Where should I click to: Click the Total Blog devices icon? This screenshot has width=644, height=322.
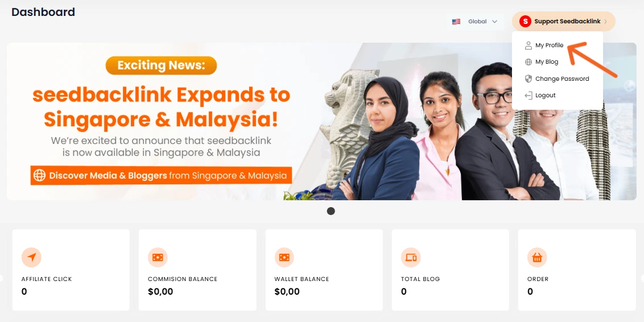(x=411, y=258)
